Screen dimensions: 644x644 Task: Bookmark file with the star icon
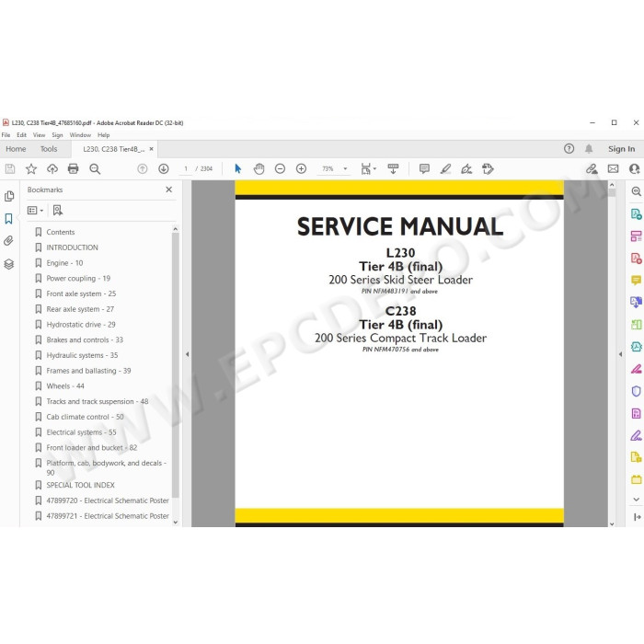coord(31,168)
